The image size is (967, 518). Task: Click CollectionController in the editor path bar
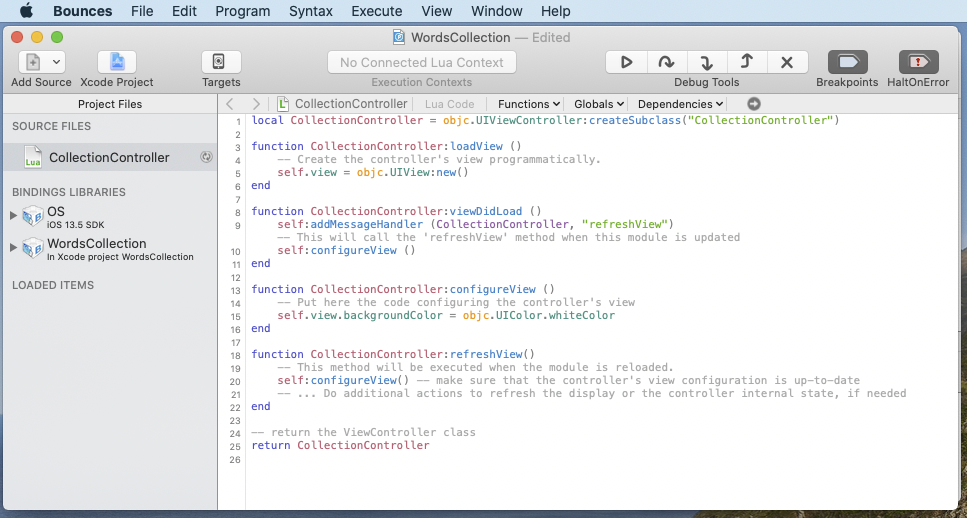[351, 104]
